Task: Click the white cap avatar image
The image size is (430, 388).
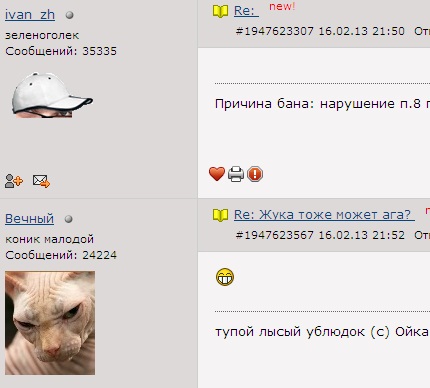Action: coord(52,95)
